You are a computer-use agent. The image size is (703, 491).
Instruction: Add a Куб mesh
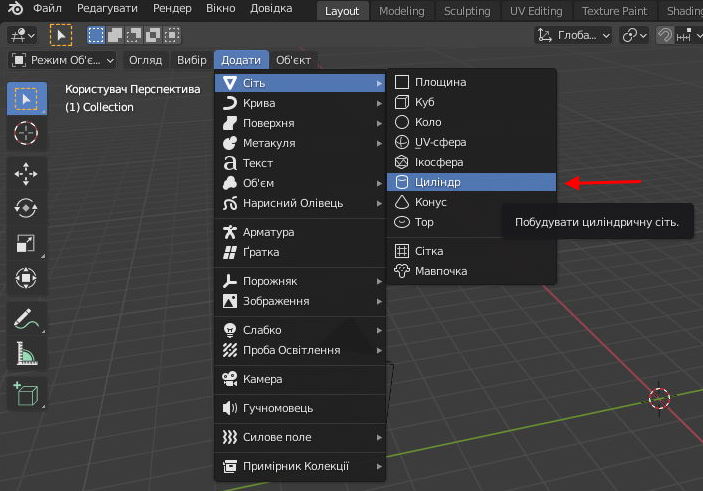(471, 102)
